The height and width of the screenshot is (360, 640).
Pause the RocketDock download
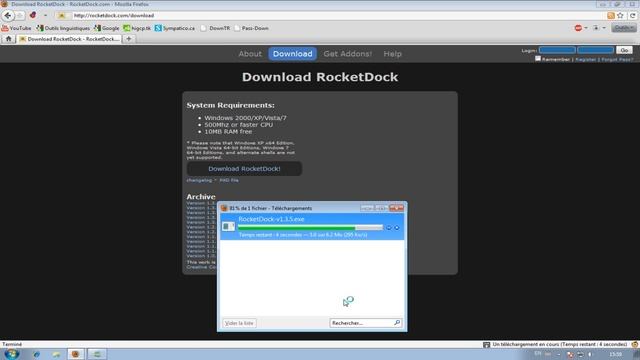[389, 228]
